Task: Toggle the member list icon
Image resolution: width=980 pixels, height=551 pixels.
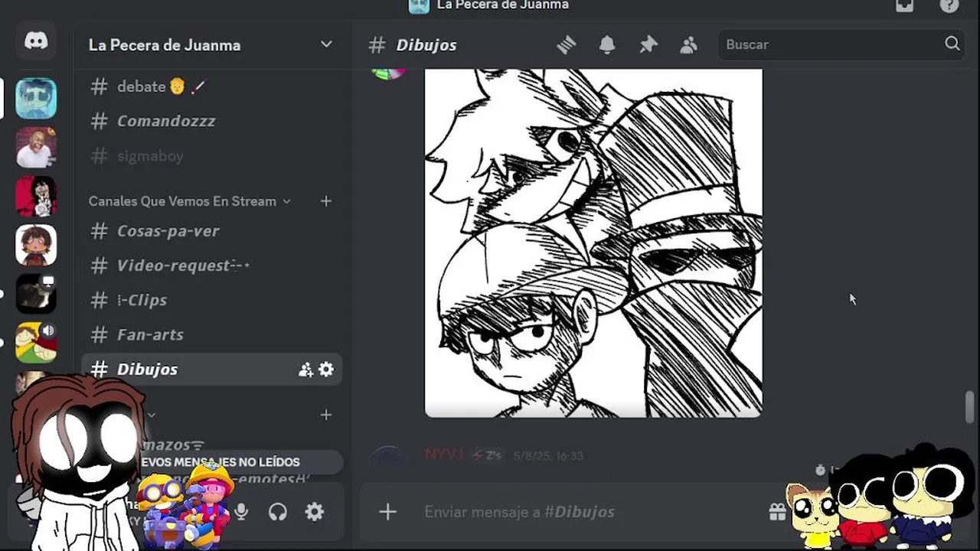Action: (688, 45)
